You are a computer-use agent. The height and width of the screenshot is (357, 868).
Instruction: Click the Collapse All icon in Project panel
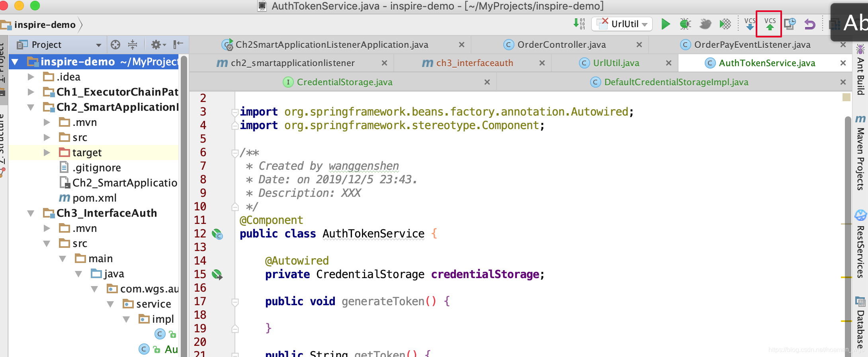(x=133, y=45)
